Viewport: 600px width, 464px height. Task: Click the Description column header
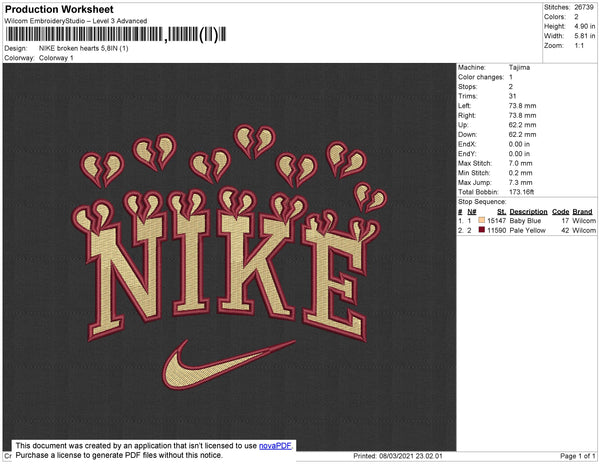[x=528, y=212]
